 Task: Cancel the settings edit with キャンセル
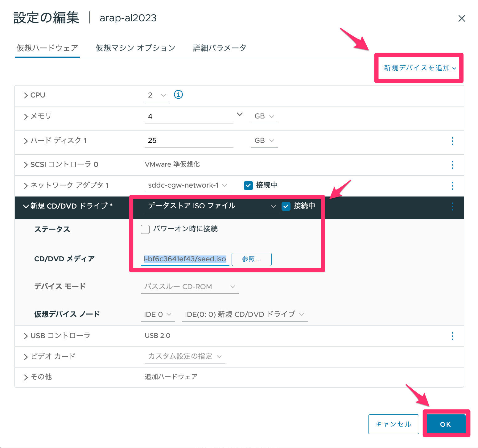tap(393, 424)
